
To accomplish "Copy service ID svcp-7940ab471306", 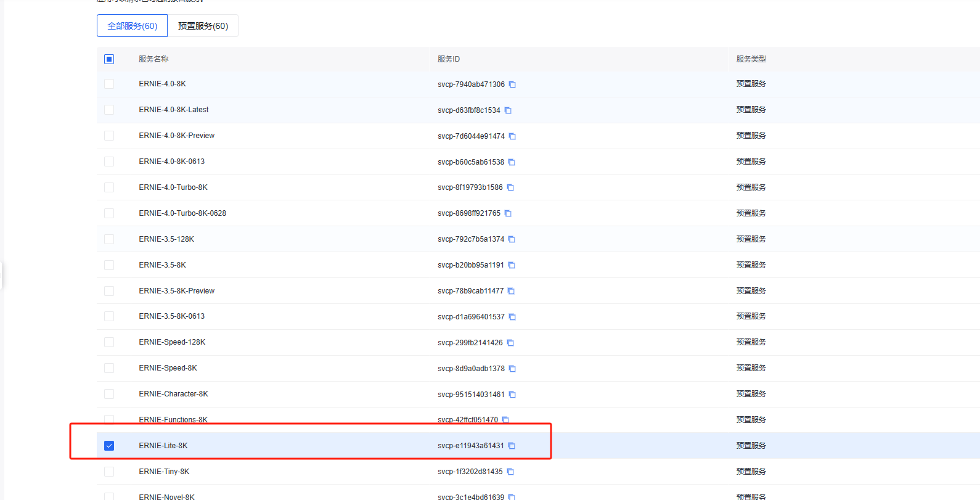I will (x=512, y=84).
